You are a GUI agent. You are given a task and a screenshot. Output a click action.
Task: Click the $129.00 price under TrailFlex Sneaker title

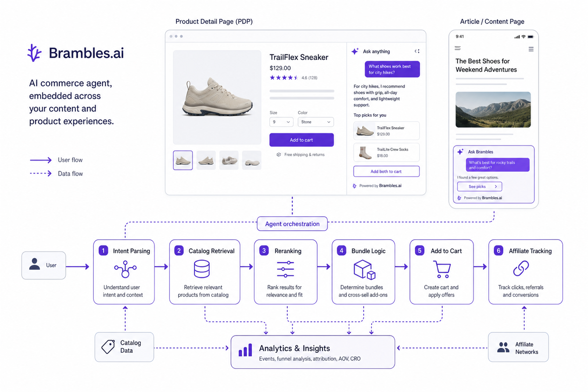(280, 68)
